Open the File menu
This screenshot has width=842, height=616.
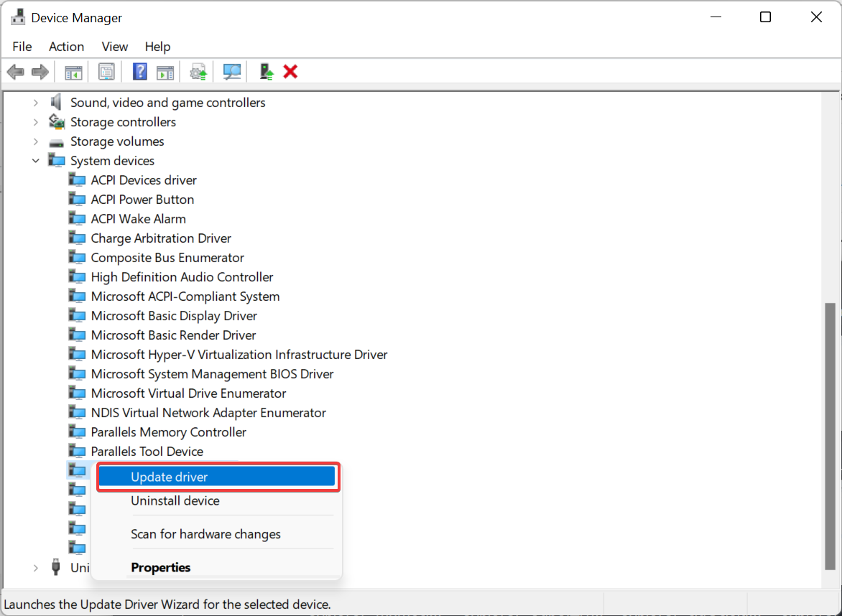click(22, 47)
